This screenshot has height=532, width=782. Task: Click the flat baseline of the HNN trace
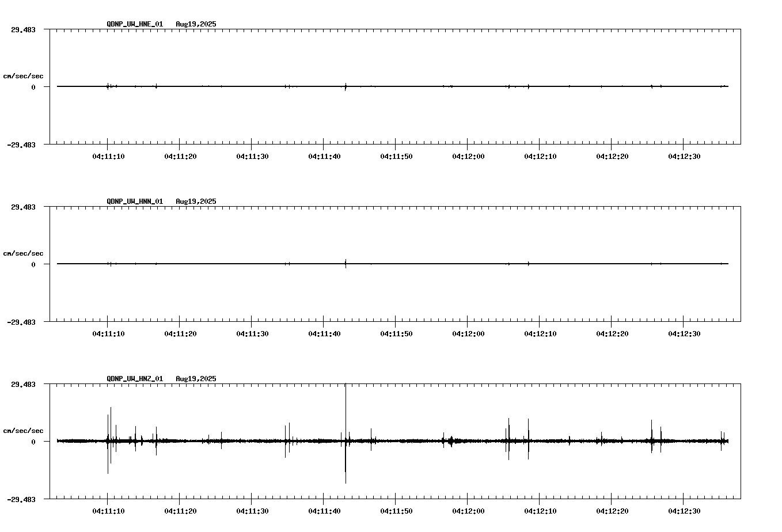point(403,264)
